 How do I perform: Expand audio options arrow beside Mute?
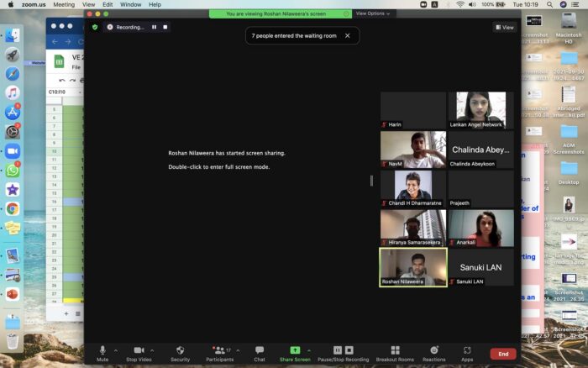click(x=116, y=350)
